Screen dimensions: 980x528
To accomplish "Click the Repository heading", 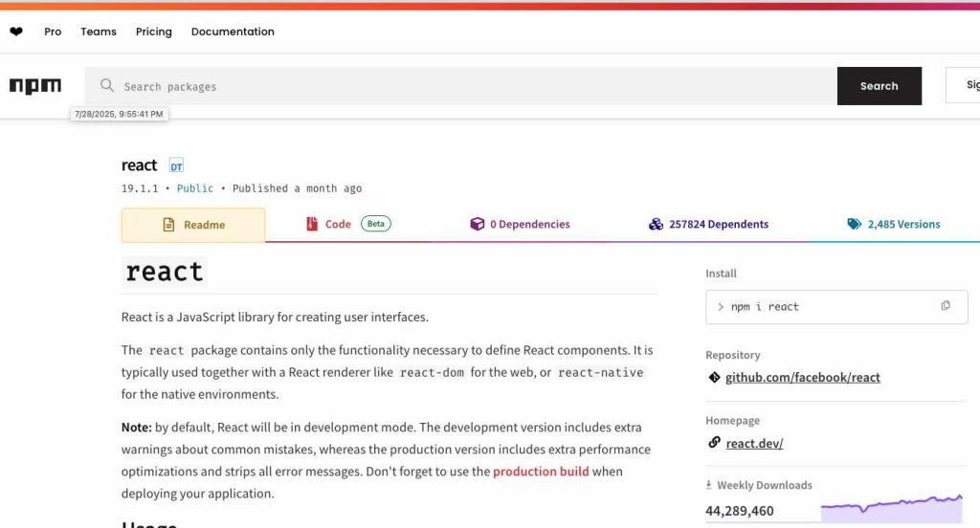I will [732, 355].
